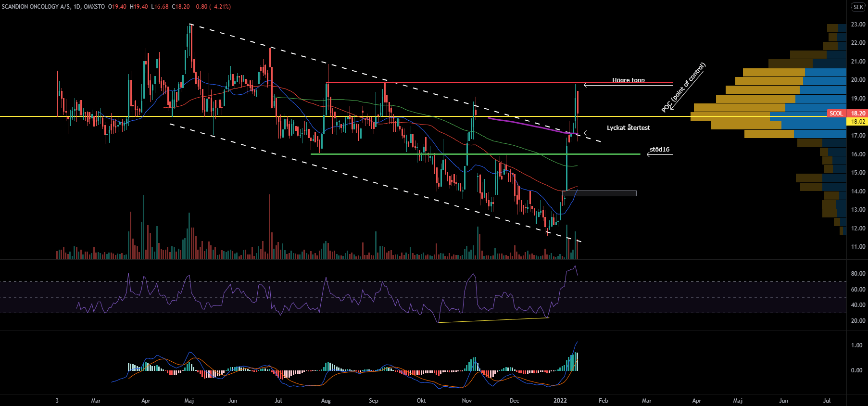
Task: Click the SCANDION ONCOLOGY A/S symbol title
Action: tap(37, 7)
